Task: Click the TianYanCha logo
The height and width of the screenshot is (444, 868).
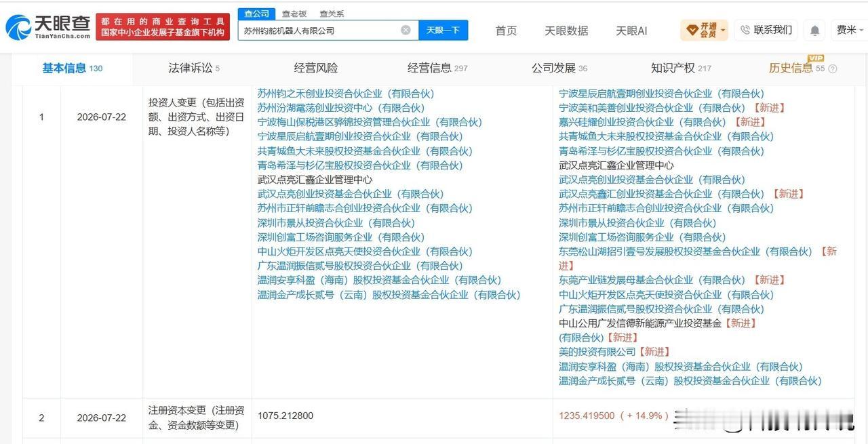Action: coord(47,27)
